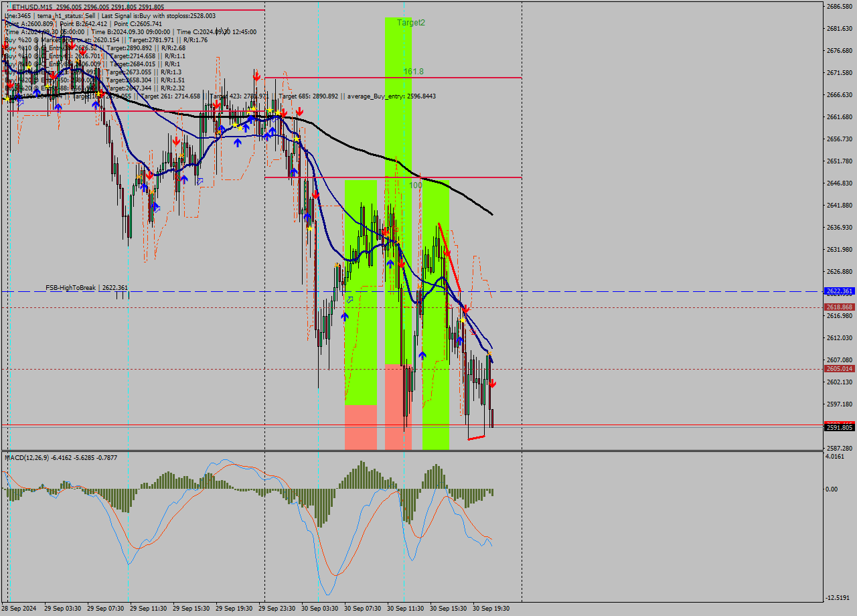Click the 29 Sep 11:30 time label
This screenshot has height=616, width=857.
point(149,609)
